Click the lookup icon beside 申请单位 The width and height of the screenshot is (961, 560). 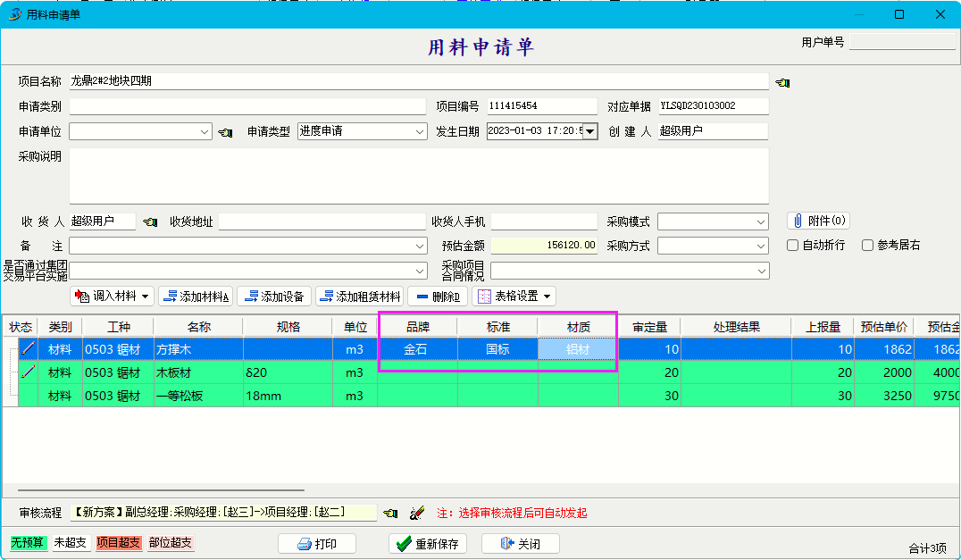coord(225,132)
